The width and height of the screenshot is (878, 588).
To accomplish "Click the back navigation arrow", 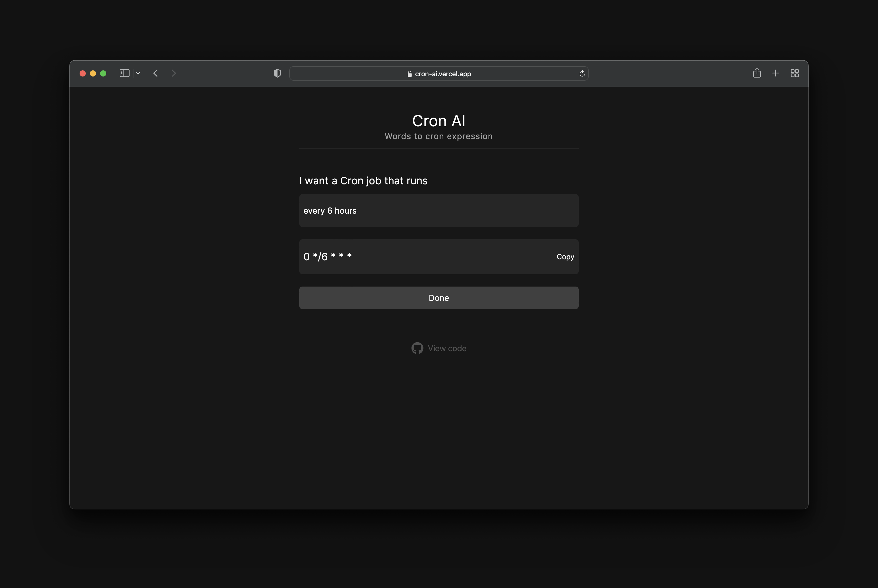I will tap(156, 73).
